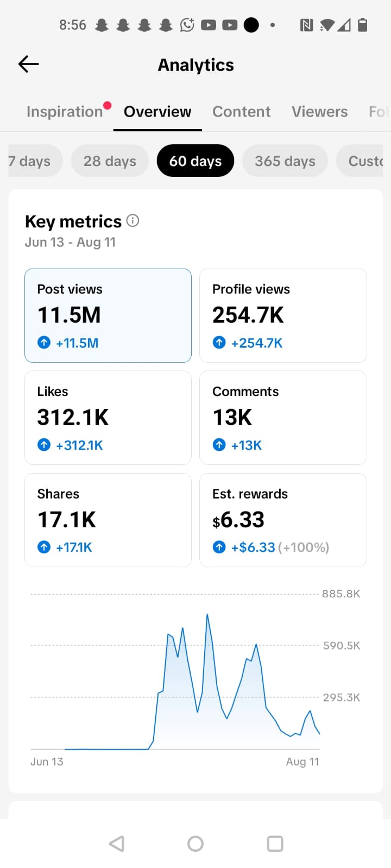Screen dimensions: 391x868
Task: Select the Likes metric card
Action: click(108, 418)
